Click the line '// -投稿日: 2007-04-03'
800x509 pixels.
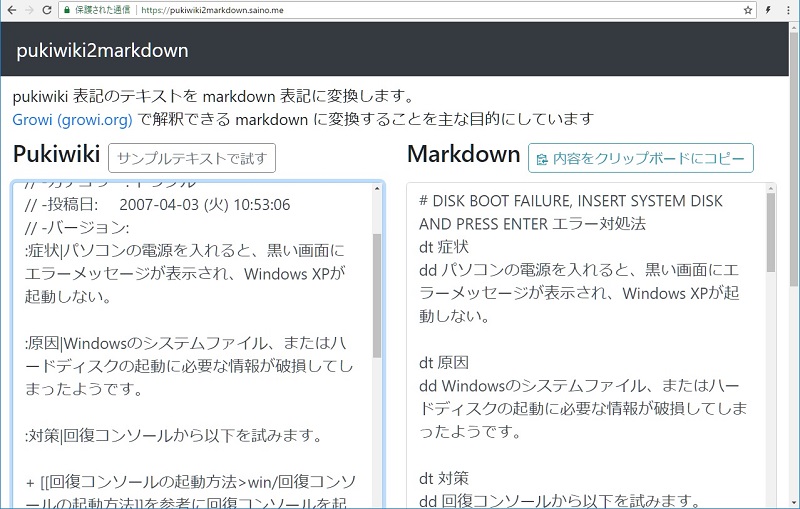[x=158, y=205]
